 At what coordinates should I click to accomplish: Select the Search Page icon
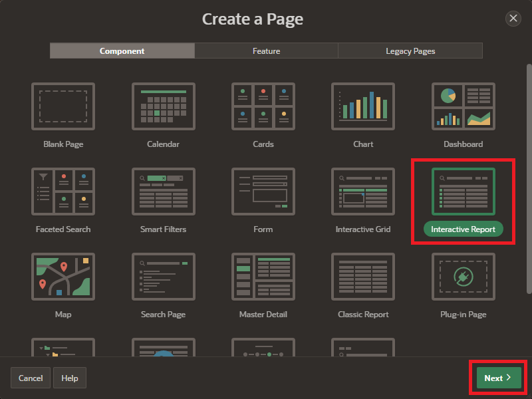(x=163, y=277)
